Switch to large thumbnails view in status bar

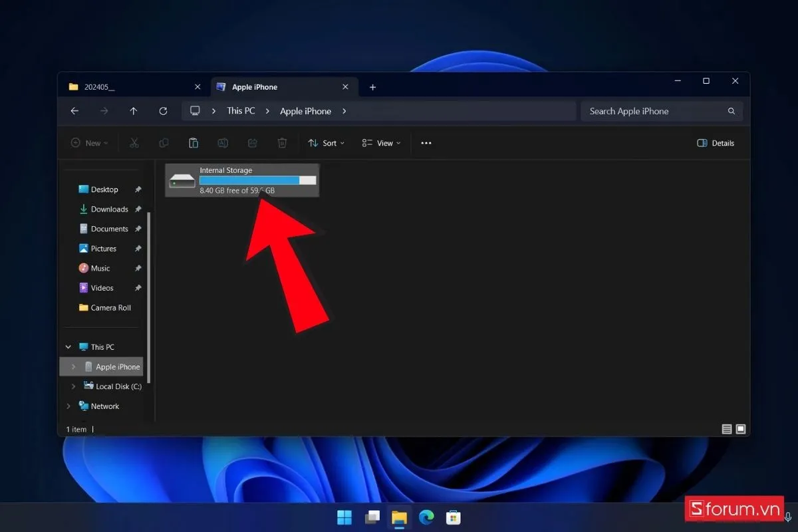[741, 429]
